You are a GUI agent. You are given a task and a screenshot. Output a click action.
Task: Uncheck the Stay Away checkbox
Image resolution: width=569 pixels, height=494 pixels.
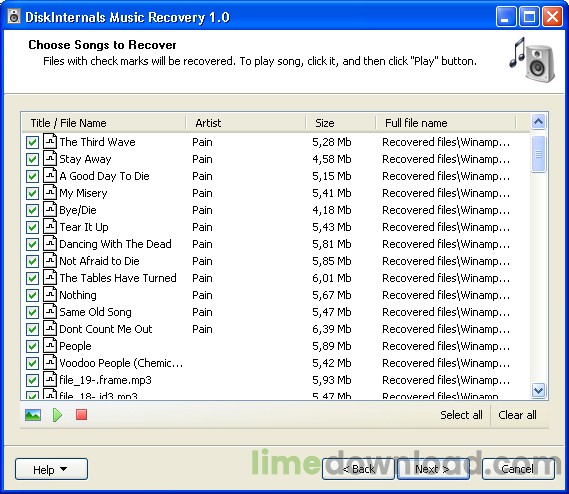[x=32, y=159]
